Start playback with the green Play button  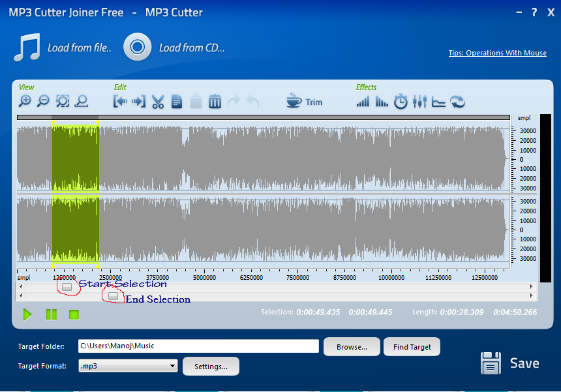(27, 314)
